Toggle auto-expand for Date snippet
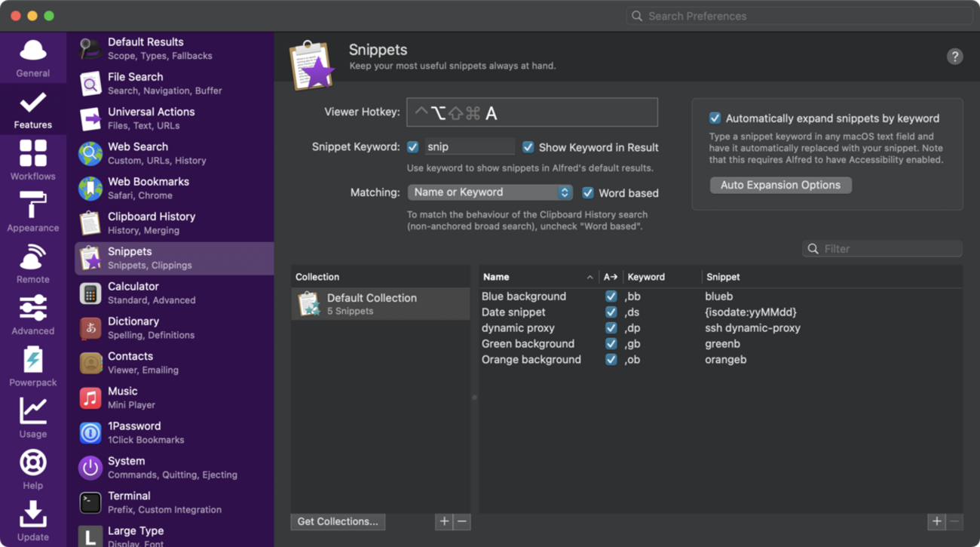The image size is (980, 547). coord(611,312)
